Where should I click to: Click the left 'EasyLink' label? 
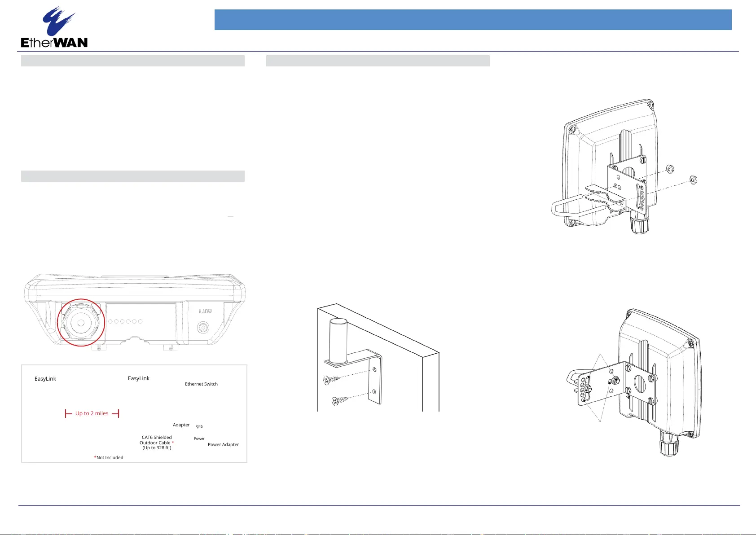click(45, 379)
